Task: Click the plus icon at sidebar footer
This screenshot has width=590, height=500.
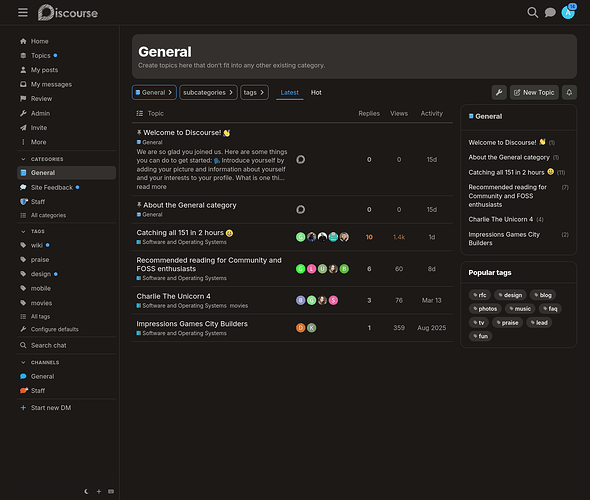Action: coord(99,491)
